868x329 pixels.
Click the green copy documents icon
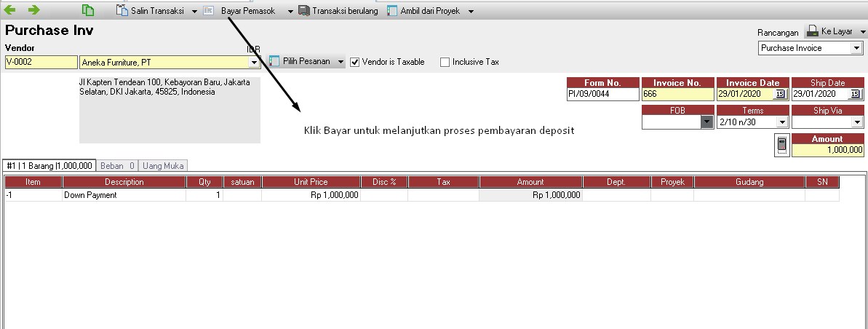88,10
